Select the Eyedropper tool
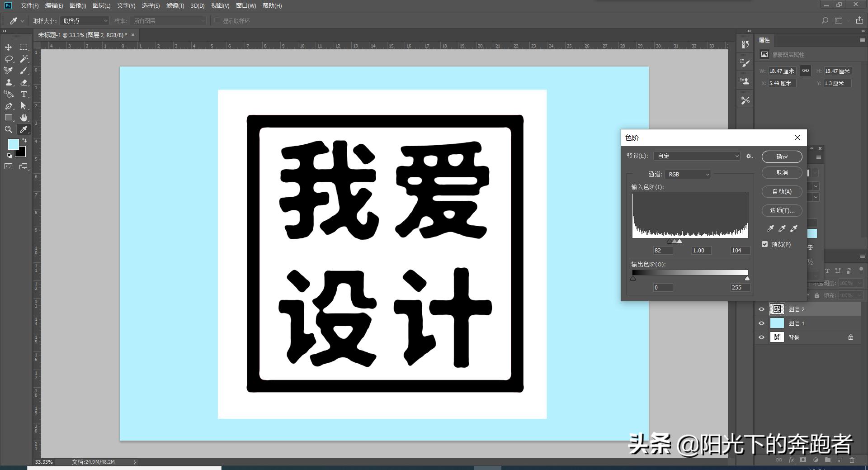Image resolution: width=868 pixels, height=470 pixels. click(x=24, y=130)
